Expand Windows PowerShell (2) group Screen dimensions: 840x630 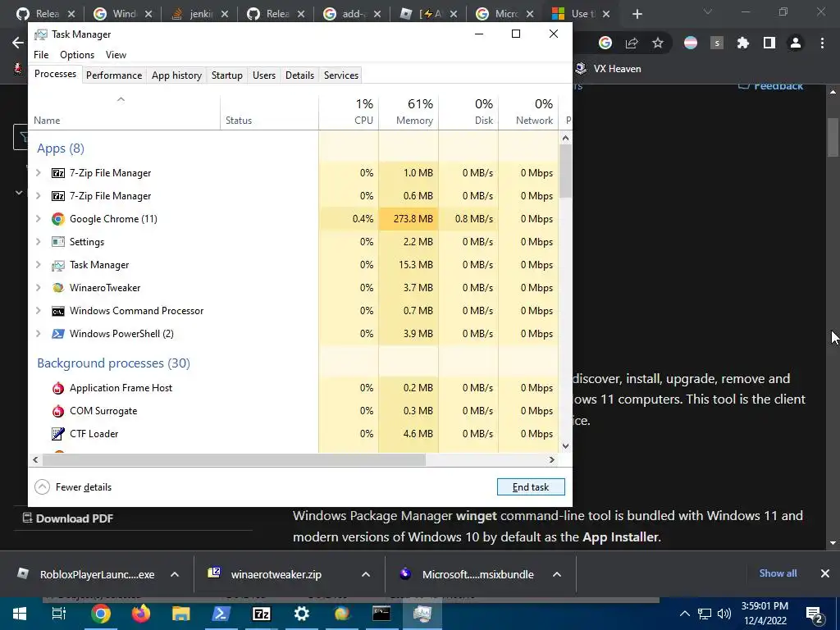tap(38, 334)
